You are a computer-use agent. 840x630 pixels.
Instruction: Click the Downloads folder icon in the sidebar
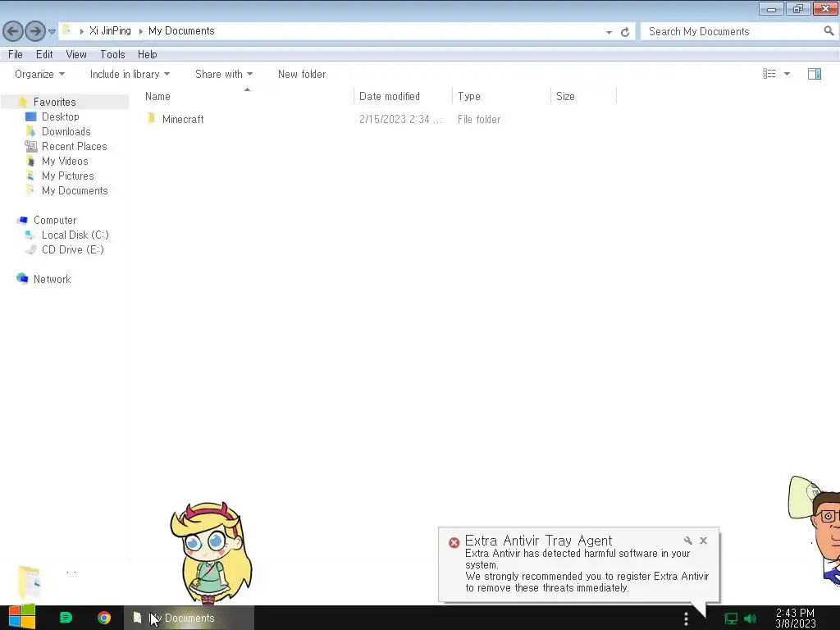(31, 131)
